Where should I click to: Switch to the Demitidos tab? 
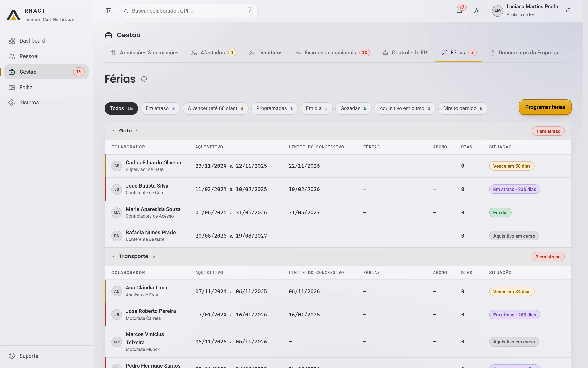266,53
